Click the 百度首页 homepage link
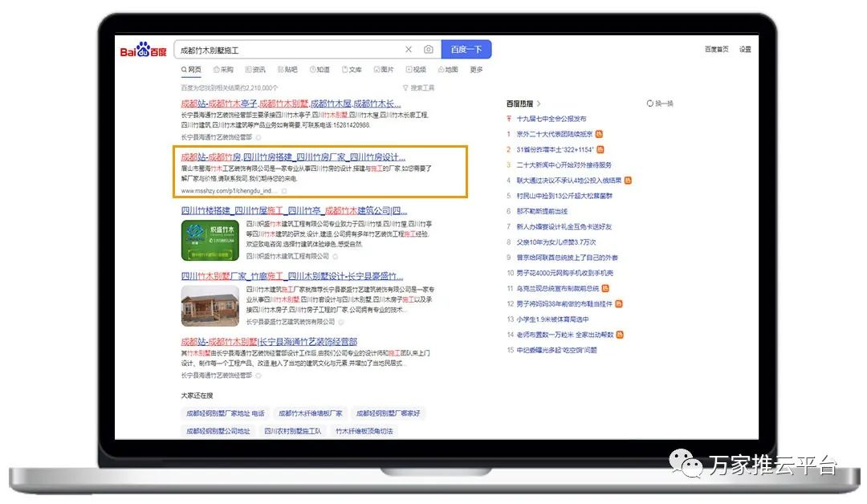Screen dimensions: 867x504 [x=716, y=50]
